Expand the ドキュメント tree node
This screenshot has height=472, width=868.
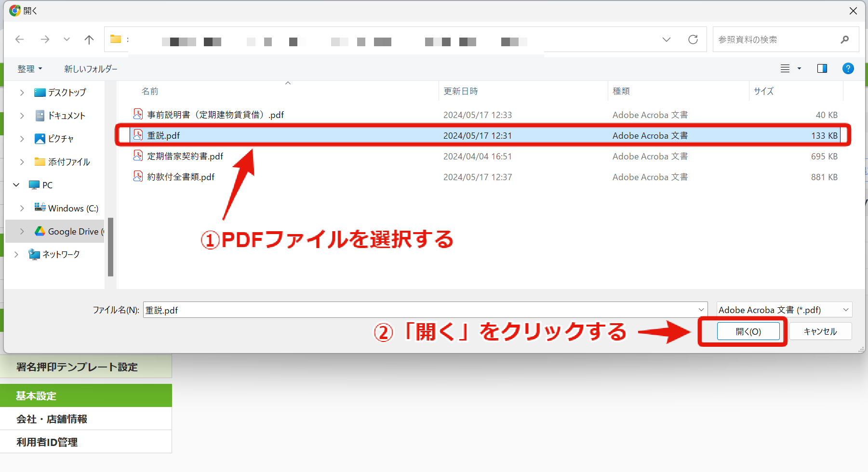[x=22, y=116]
